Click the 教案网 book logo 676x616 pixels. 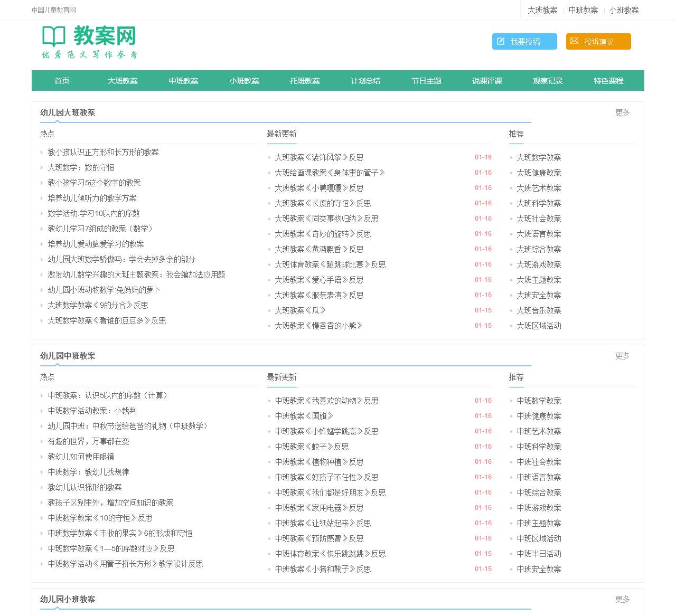coord(89,42)
